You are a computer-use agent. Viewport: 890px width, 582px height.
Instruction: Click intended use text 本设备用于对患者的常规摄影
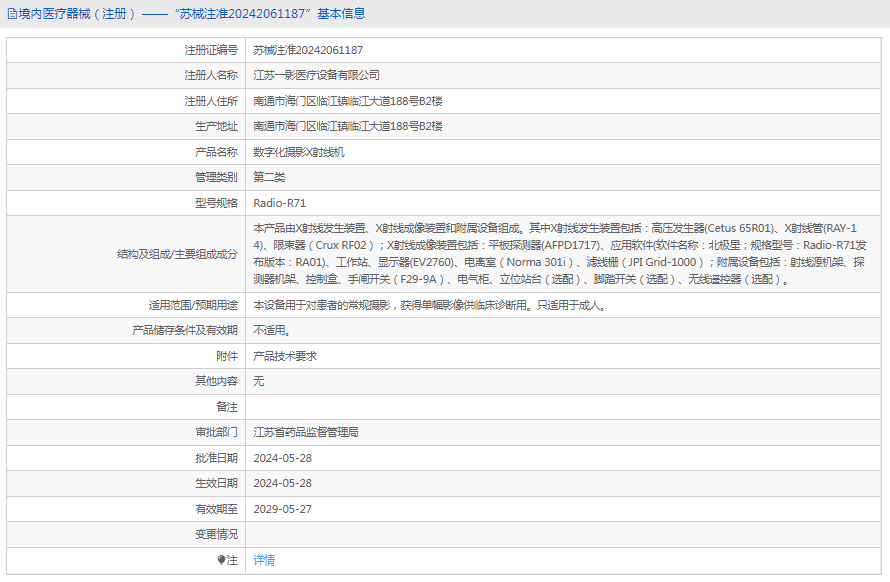(x=430, y=305)
